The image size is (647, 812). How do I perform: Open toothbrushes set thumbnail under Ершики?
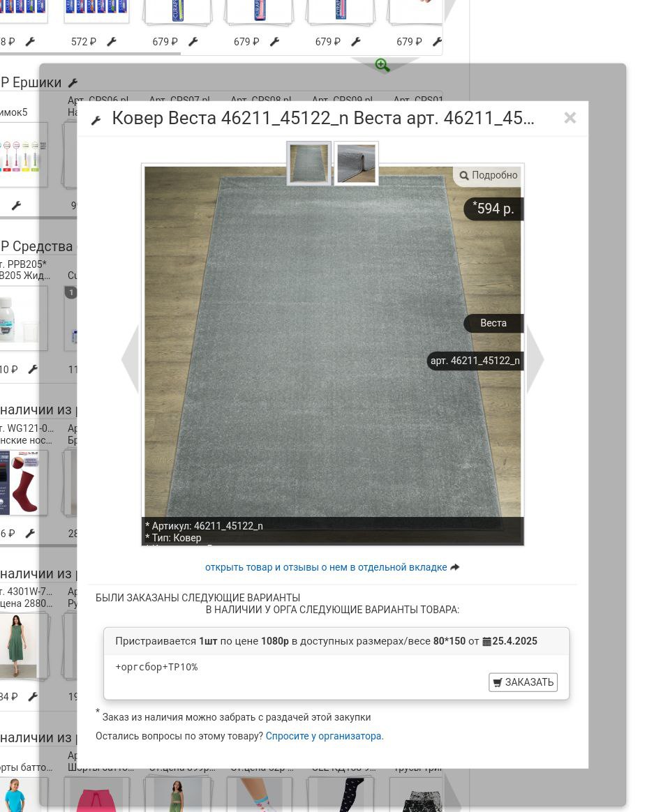pyautogui.click(x=23, y=156)
